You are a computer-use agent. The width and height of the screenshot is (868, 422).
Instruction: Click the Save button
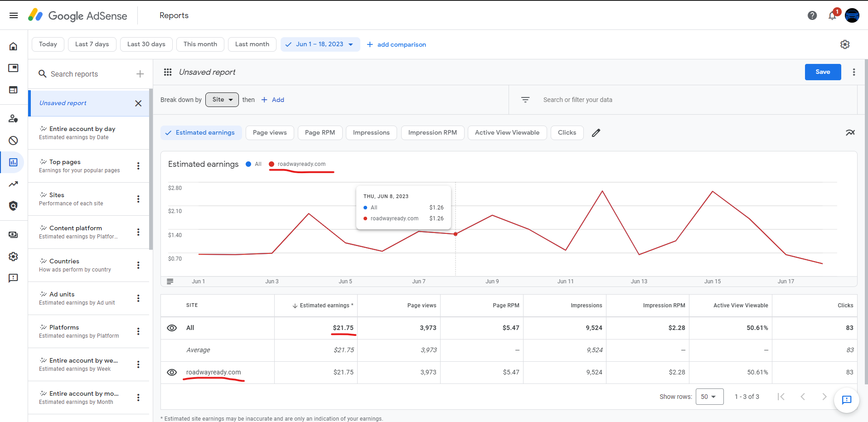823,72
